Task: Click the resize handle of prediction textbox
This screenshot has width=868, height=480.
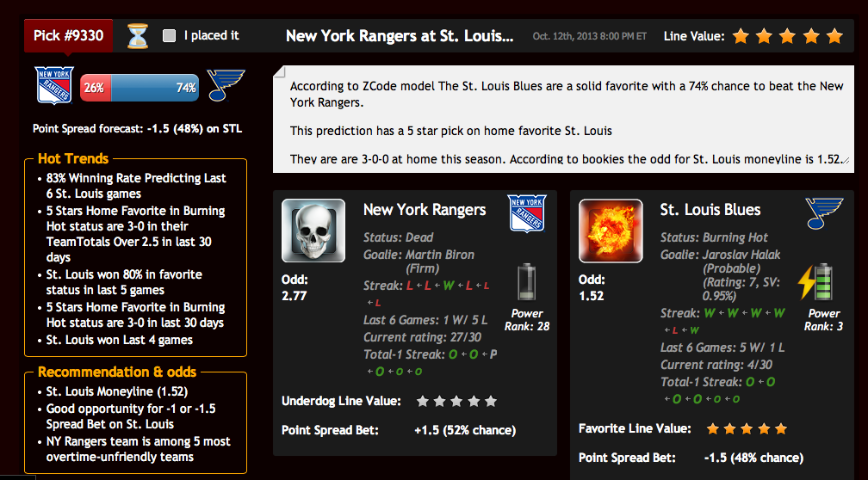Action: (x=846, y=160)
